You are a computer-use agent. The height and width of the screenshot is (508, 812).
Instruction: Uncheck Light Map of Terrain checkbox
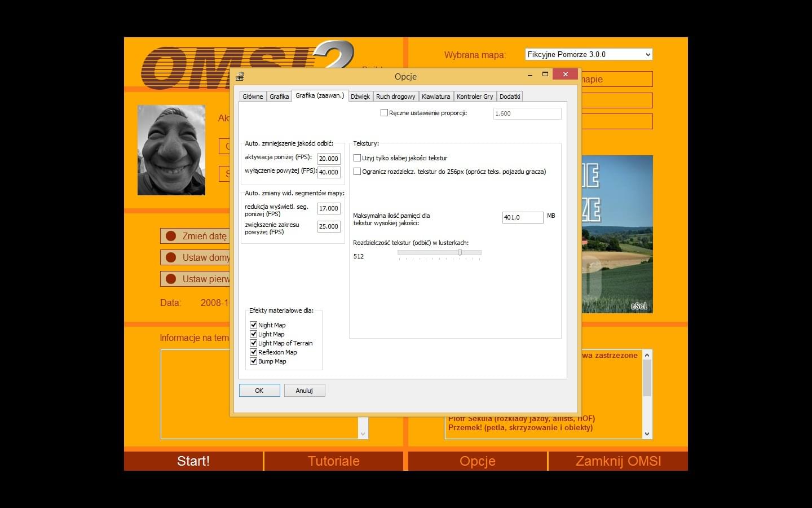253,343
